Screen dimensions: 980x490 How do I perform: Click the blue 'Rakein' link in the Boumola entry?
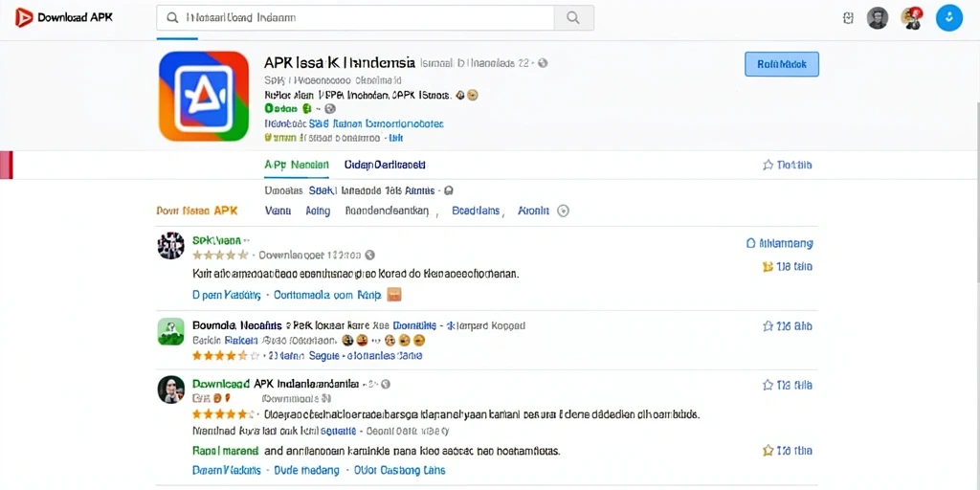240,341
